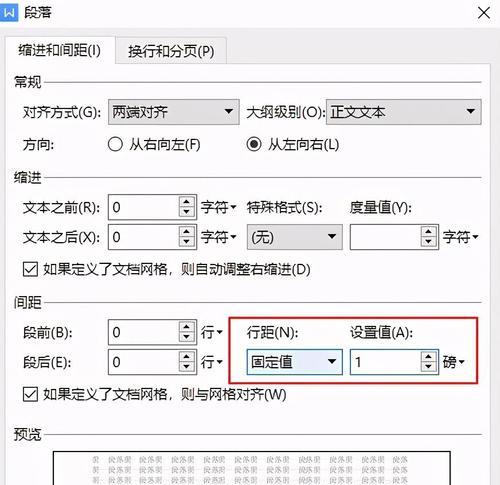The height and width of the screenshot is (485, 500).
Task: Decrease 段后 spacing with down arrow
Action: [x=187, y=367]
